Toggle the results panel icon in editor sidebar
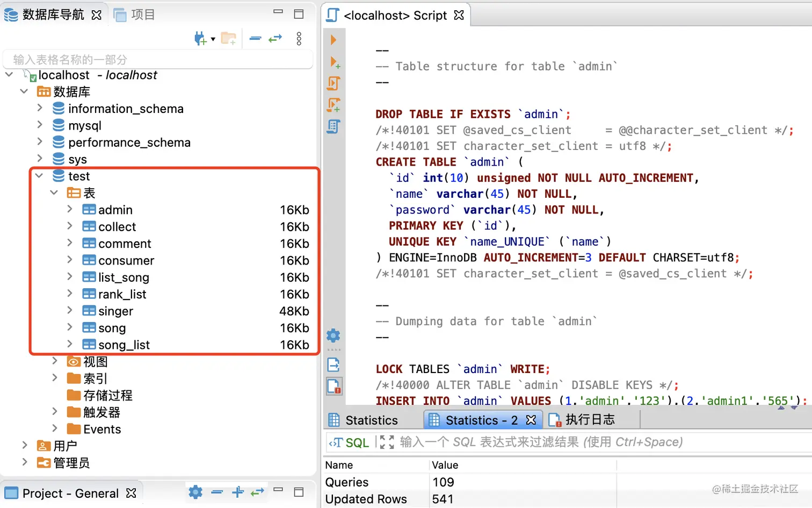The image size is (812, 508). click(x=334, y=365)
